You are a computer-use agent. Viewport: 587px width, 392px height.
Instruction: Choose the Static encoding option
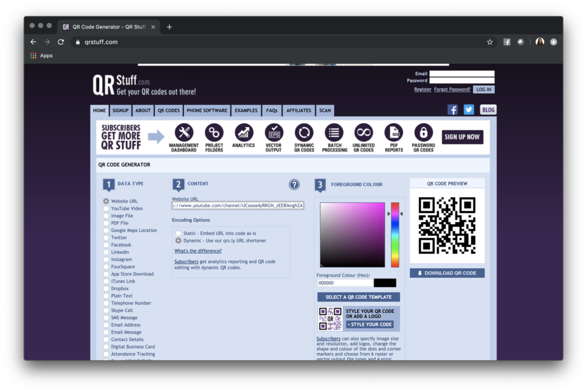178,233
